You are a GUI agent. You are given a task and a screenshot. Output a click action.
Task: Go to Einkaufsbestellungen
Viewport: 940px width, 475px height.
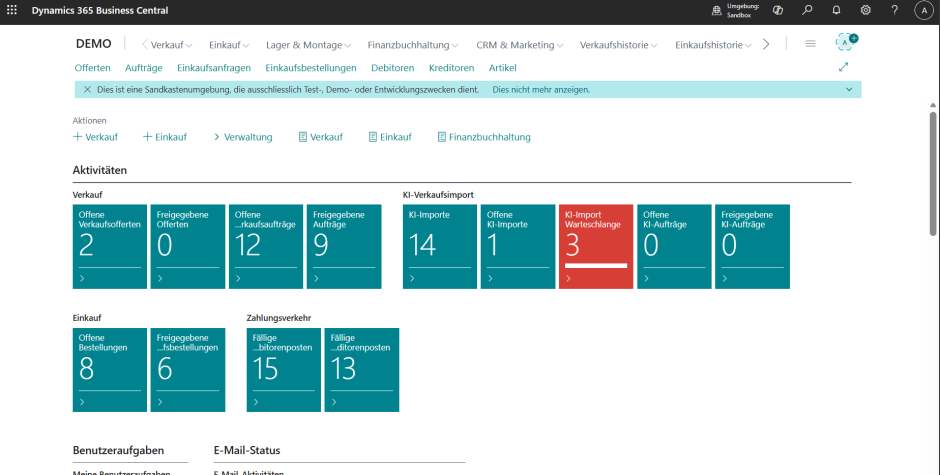pyautogui.click(x=310, y=67)
